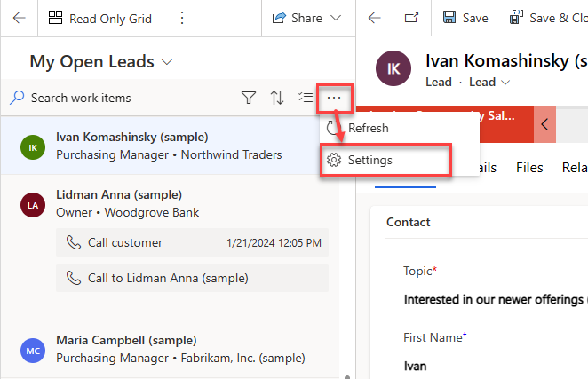The image size is (588, 379).
Task: Click MC avatar for Maria Campbell
Action: click(x=33, y=351)
